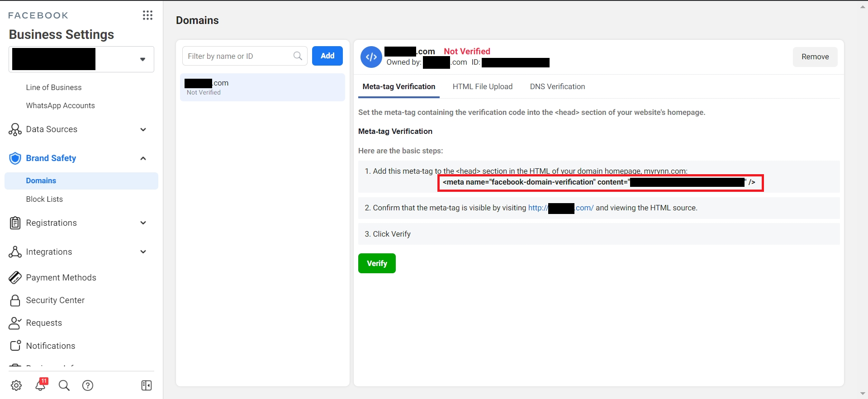
Task: Open the business account dropdown
Action: click(x=81, y=59)
